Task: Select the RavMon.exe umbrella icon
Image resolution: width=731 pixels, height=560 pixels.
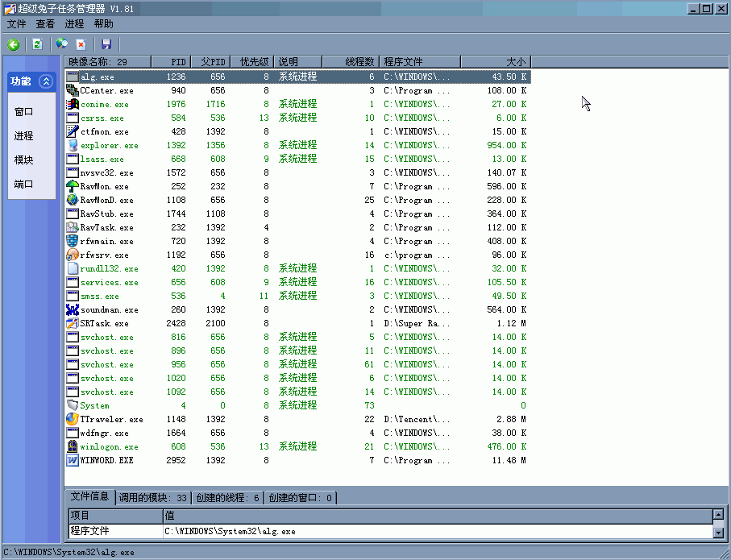Action: [x=73, y=187]
